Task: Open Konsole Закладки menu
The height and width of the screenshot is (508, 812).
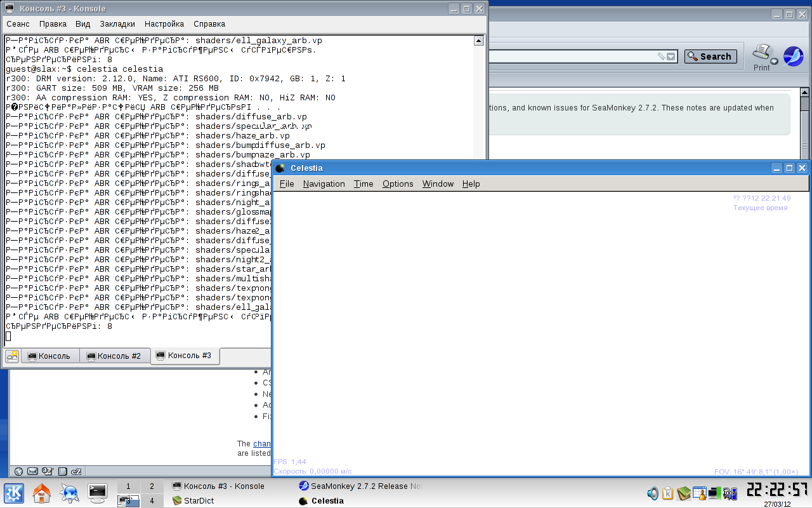Action: tap(117, 24)
